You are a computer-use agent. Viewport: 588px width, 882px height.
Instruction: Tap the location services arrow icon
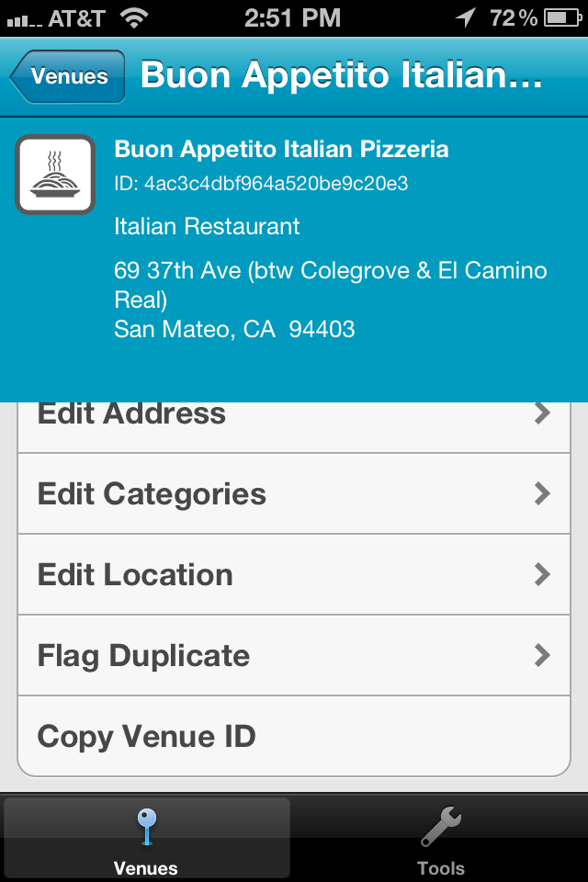[x=465, y=18]
